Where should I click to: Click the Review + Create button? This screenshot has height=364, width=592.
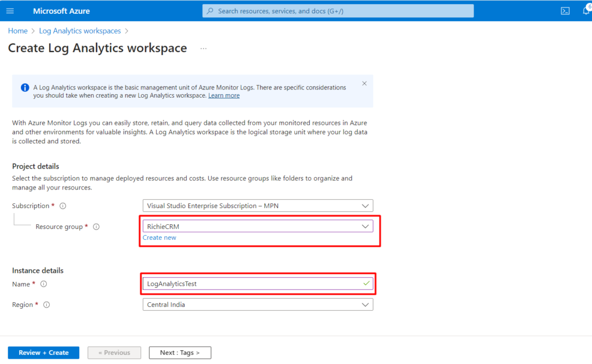point(44,352)
